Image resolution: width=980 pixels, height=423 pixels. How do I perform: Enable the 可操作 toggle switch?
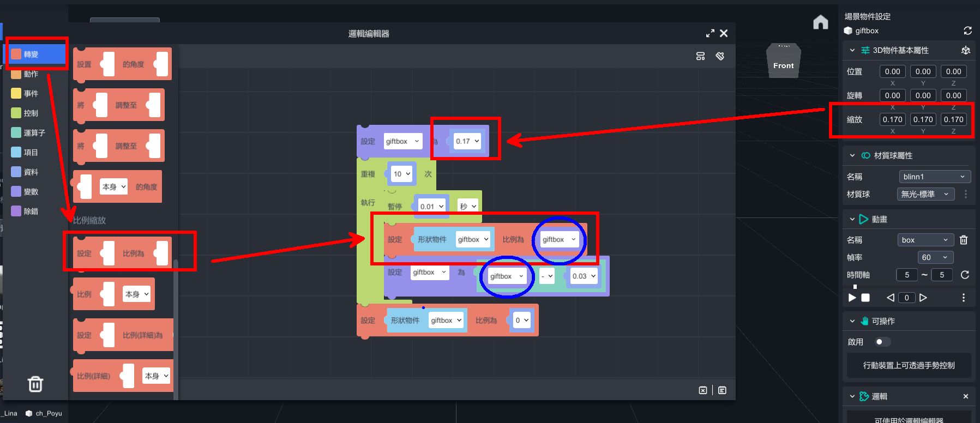pos(882,342)
